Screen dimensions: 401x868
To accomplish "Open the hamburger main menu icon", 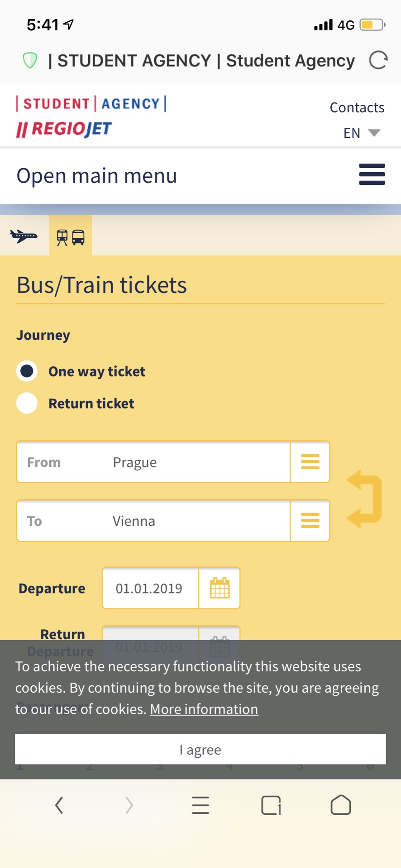I will pyautogui.click(x=372, y=175).
